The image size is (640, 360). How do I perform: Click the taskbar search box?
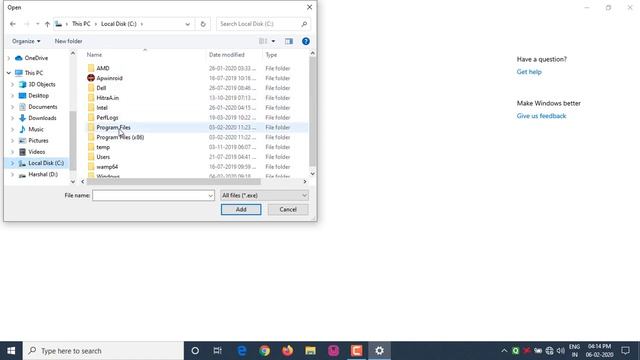pos(103,351)
